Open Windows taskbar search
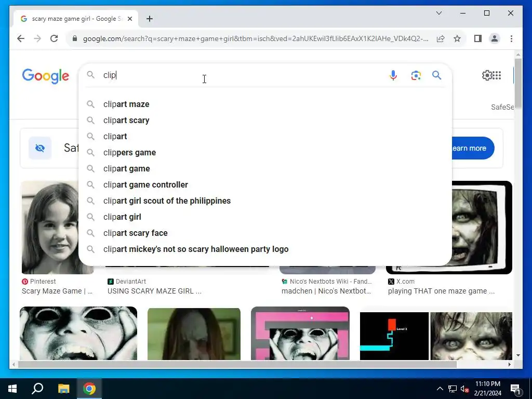The width and height of the screenshot is (532, 399). coord(37,389)
